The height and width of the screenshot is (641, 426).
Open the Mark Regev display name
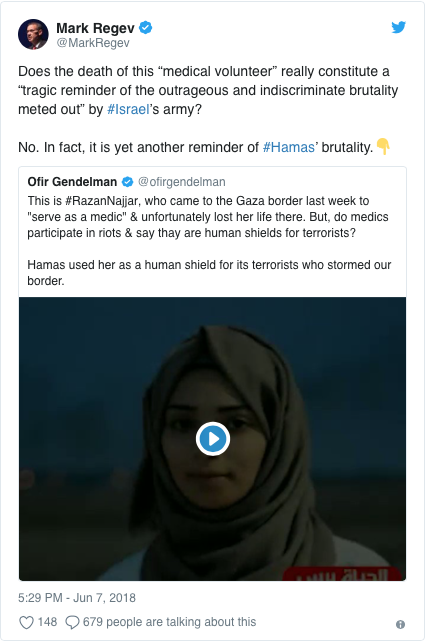coord(95,28)
